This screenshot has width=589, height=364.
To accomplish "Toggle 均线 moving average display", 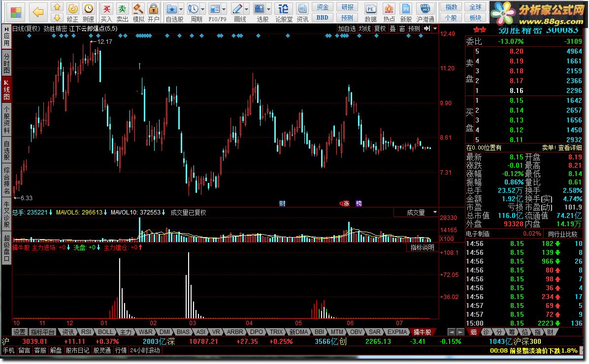I will click(x=364, y=29).
